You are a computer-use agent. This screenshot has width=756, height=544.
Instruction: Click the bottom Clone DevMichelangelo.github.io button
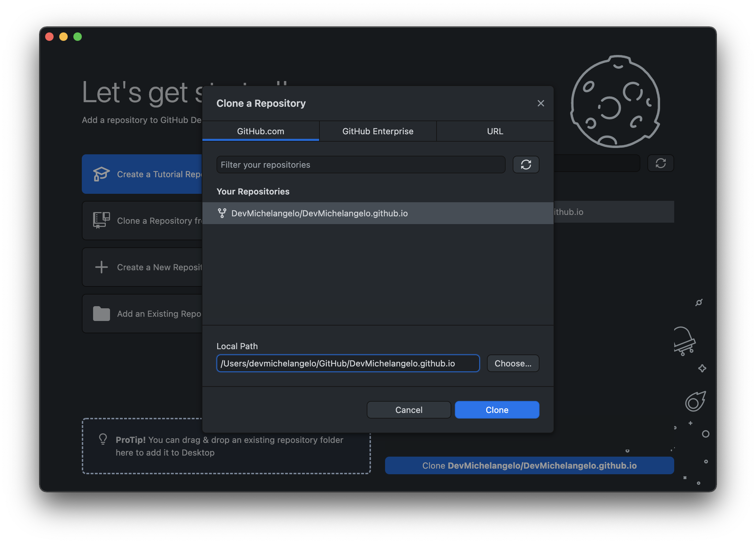[x=529, y=465]
